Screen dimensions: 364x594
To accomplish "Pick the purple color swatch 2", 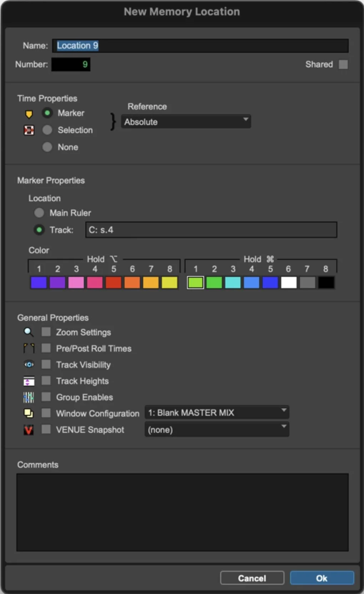I will tap(57, 283).
